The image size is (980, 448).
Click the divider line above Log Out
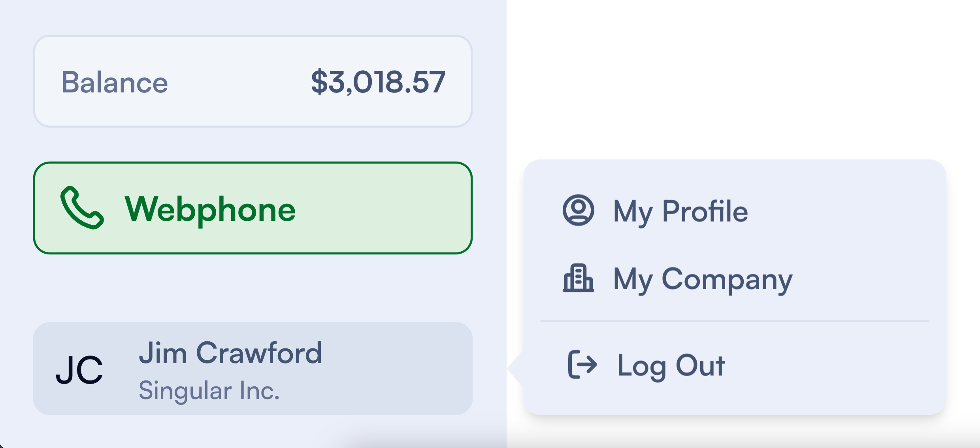(735, 321)
